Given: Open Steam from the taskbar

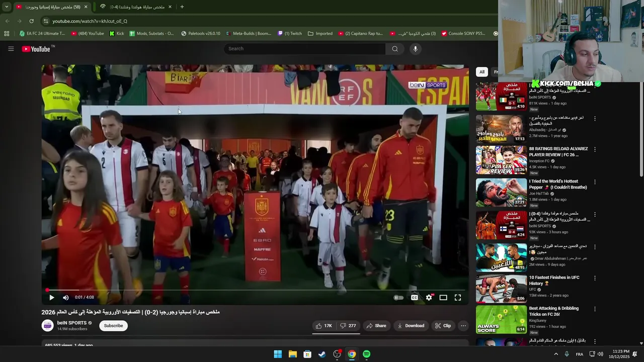Looking at the screenshot, I should (322, 354).
